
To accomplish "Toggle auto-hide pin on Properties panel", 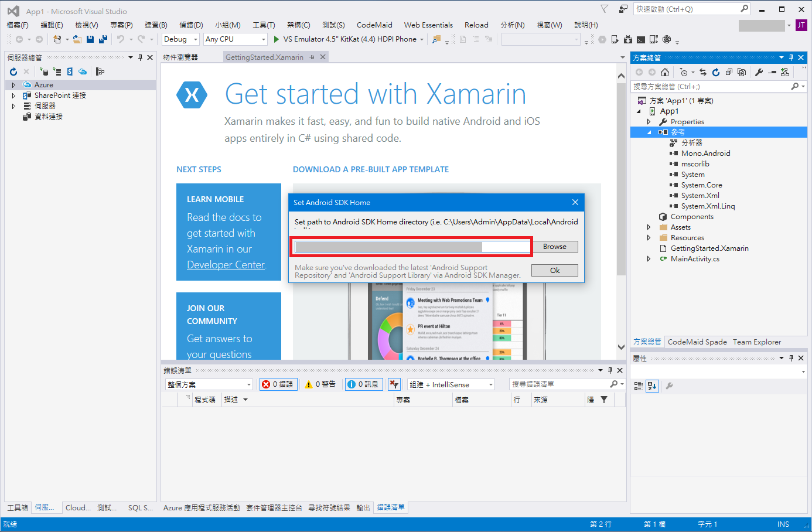I will tap(791, 358).
